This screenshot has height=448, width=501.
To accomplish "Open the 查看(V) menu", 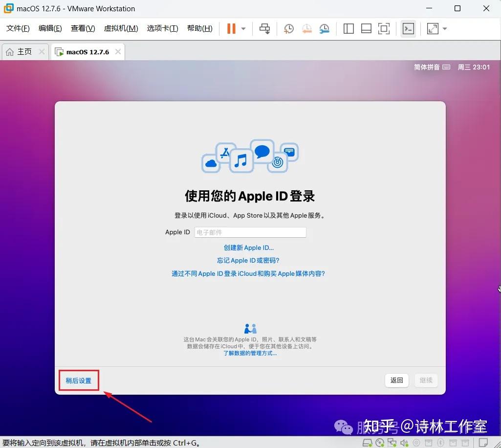I will click(83, 28).
